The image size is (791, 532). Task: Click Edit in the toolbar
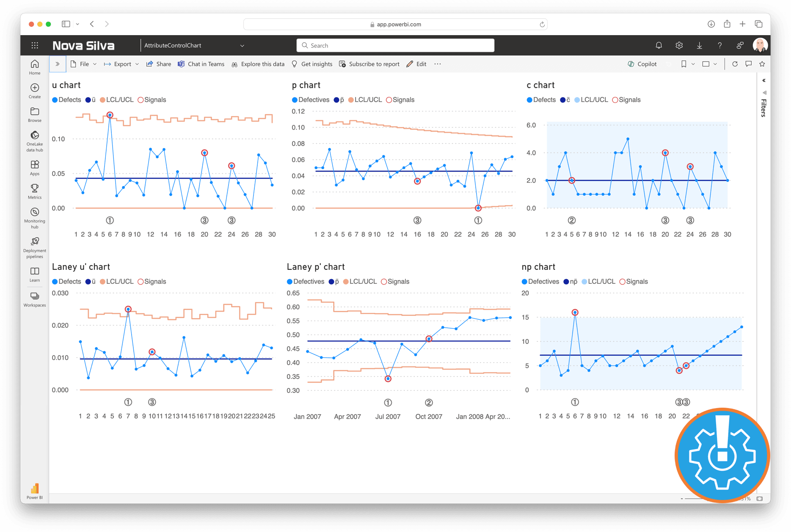click(416, 64)
